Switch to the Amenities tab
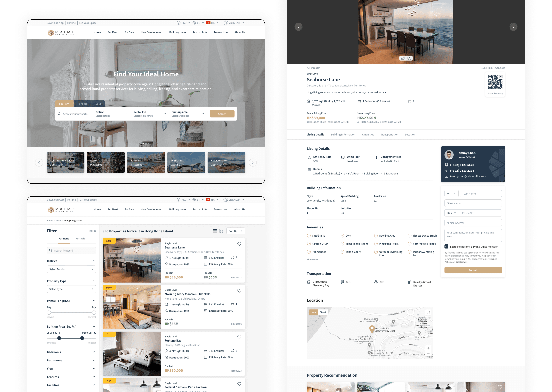This screenshot has height=392, width=552. pos(368,135)
